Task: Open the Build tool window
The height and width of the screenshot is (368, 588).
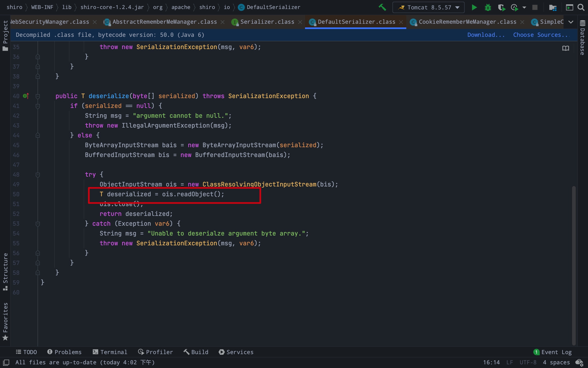Action: [x=196, y=352]
